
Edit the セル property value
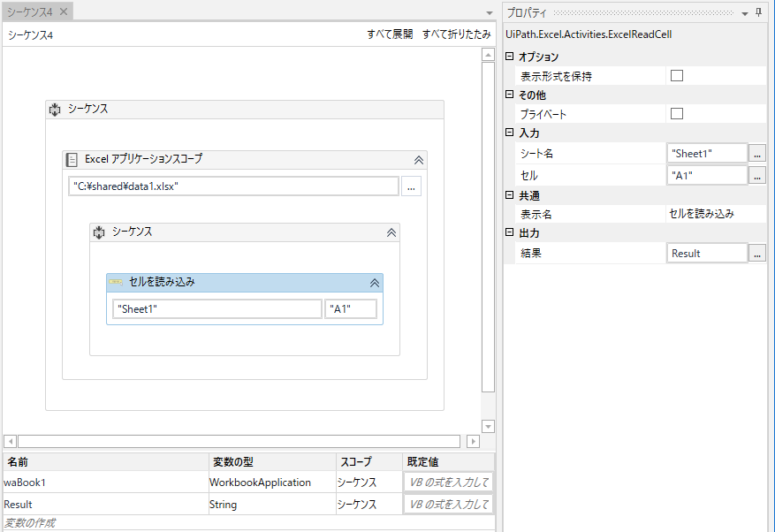click(707, 175)
